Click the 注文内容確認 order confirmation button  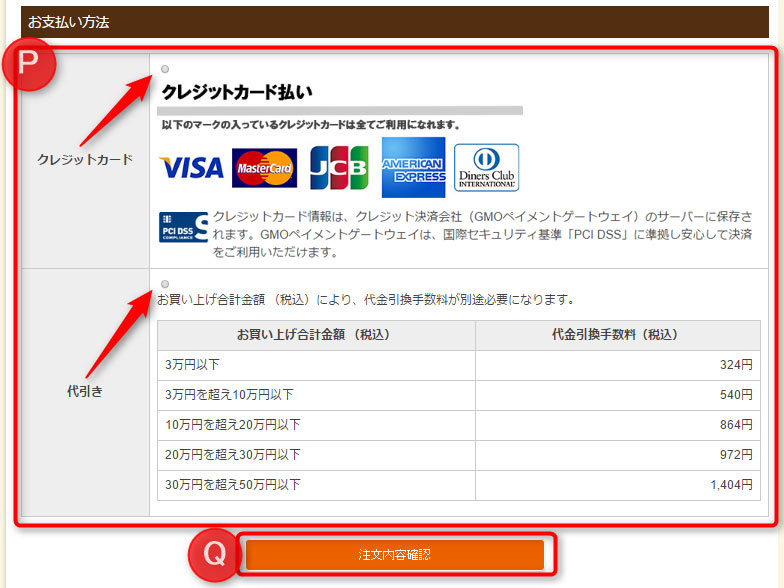pos(394,554)
